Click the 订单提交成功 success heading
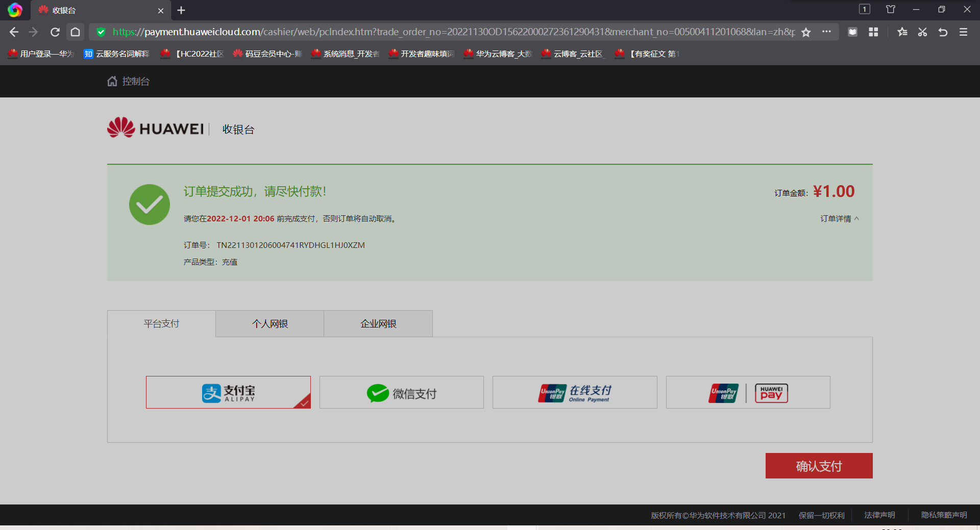Image resolution: width=980 pixels, height=530 pixels. point(255,191)
